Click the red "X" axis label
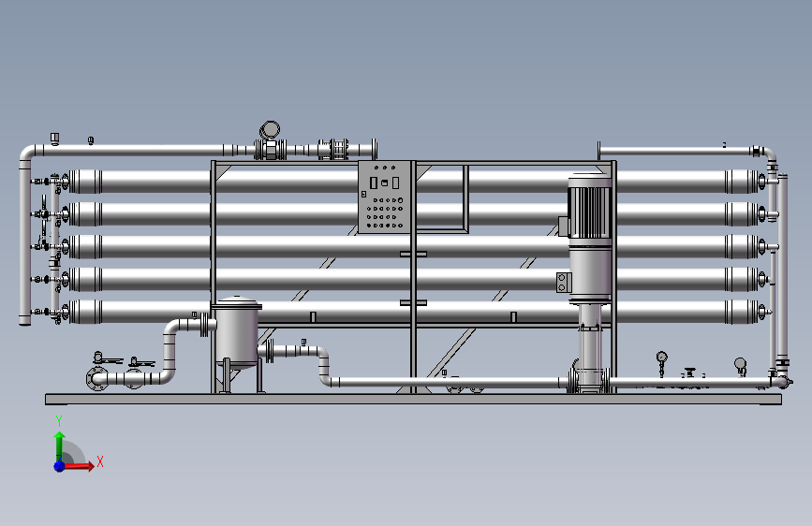The height and width of the screenshot is (526, 812). [100, 461]
